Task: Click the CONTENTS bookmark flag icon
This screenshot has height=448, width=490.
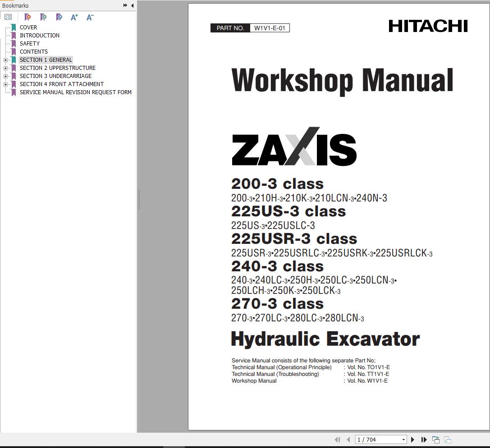Action: tap(14, 52)
